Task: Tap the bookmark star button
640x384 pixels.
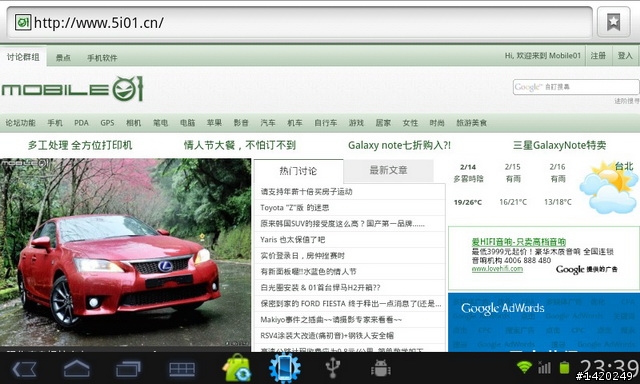Action: click(x=613, y=22)
